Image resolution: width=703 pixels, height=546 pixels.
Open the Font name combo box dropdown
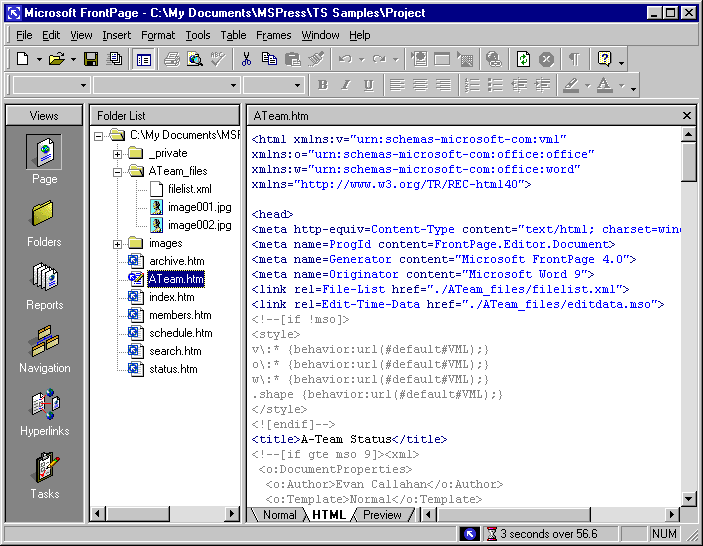233,85
